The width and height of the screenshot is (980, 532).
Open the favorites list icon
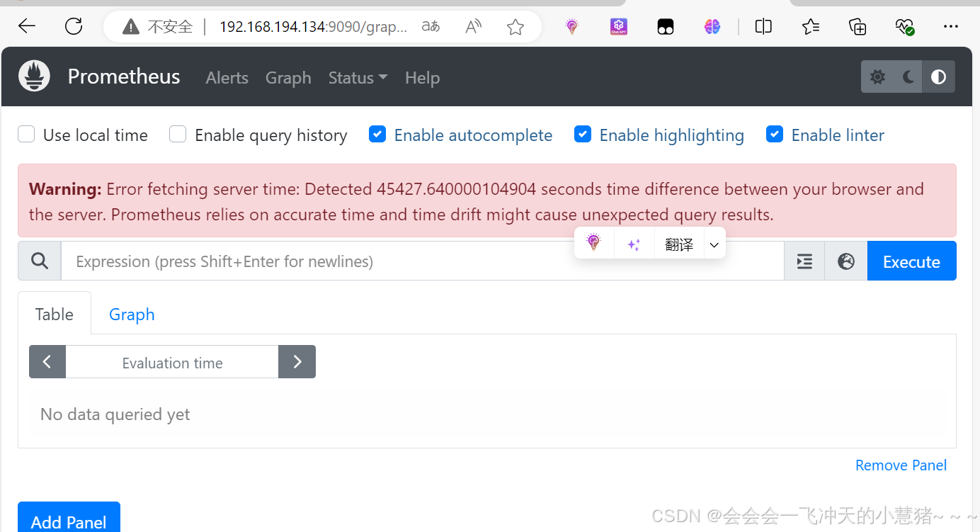tap(811, 27)
